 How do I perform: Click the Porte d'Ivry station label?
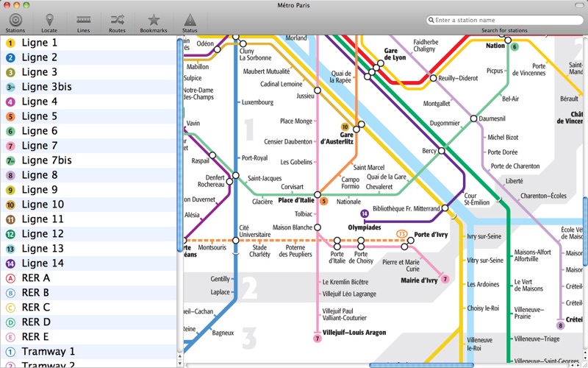[431, 235]
